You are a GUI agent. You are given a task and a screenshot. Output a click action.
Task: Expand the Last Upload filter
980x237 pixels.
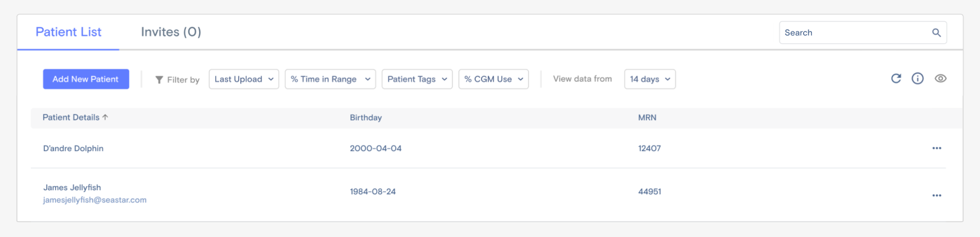pos(243,79)
